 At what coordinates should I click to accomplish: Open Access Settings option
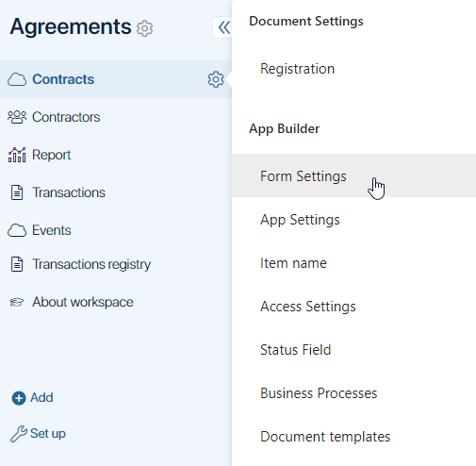pos(353,306)
